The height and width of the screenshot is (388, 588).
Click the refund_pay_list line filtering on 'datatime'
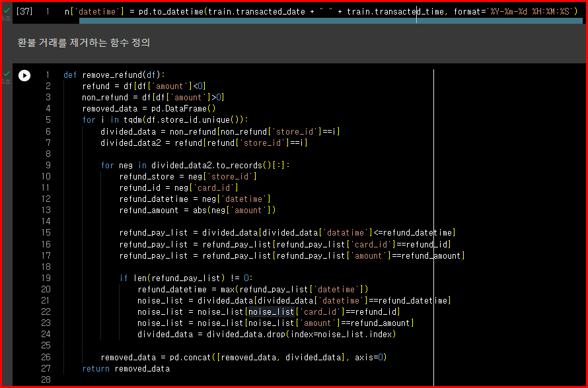point(287,232)
